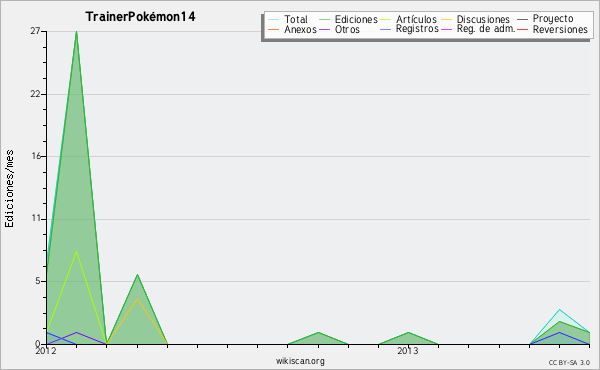Viewport: 600px width, 370px height.
Task: Click the 2012 x-axis label
Action: [x=46, y=351]
